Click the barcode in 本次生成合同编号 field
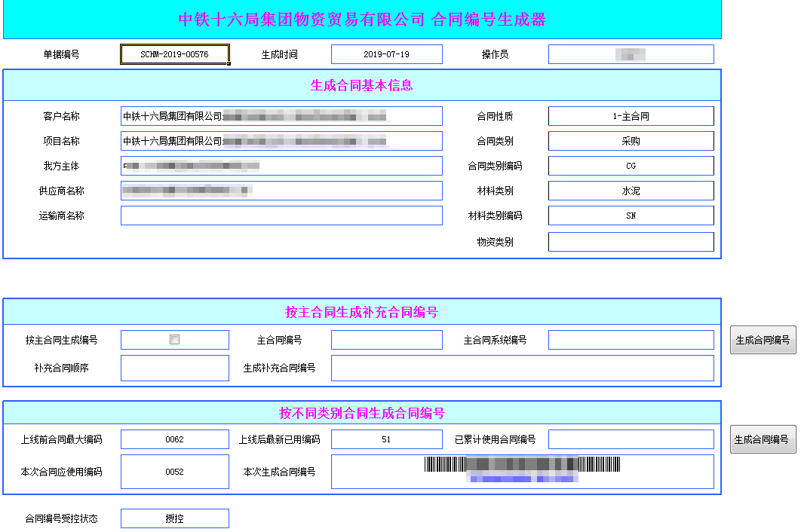The height and width of the screenshot is (532, 801). (x=522, y=465)
